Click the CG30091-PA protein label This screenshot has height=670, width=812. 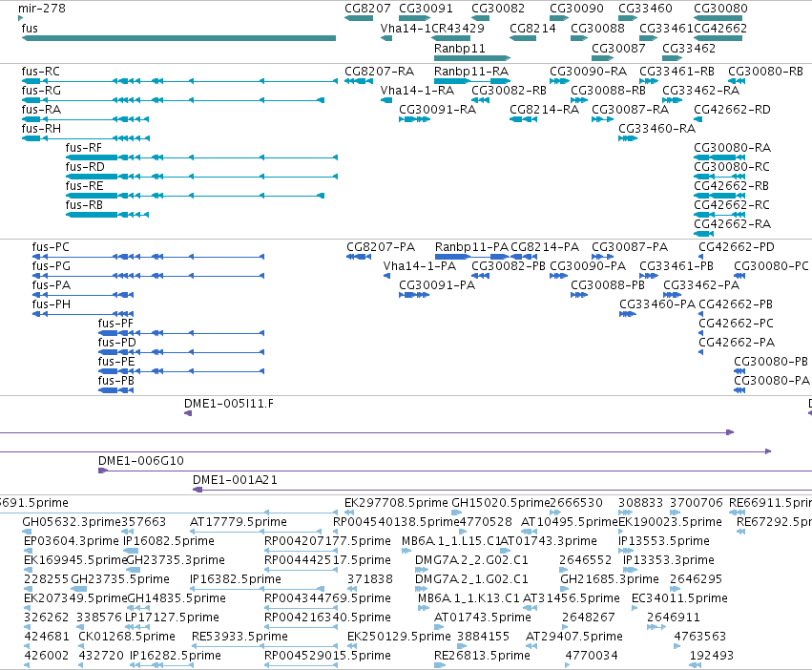(x=437, y=285)
